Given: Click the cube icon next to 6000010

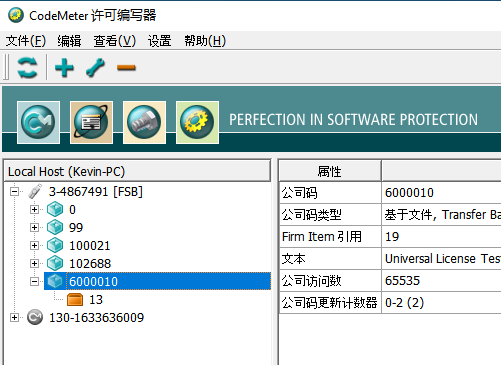Looking at the screenshot, I should click(x=55, y=281).
